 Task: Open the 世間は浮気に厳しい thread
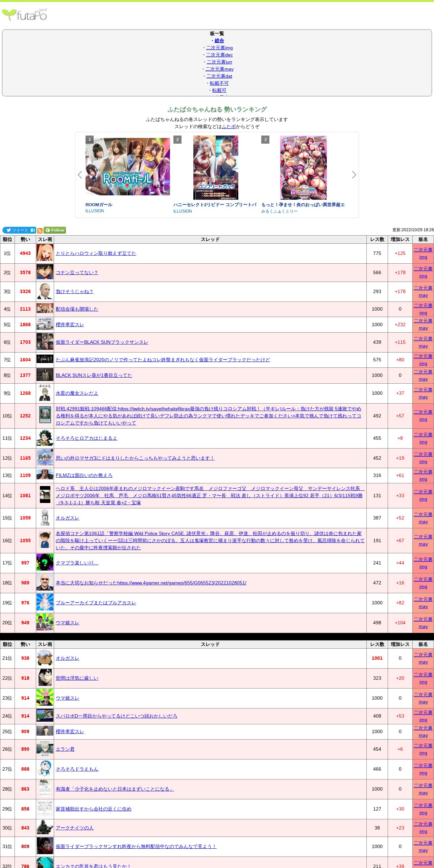(x=77, y=678)
